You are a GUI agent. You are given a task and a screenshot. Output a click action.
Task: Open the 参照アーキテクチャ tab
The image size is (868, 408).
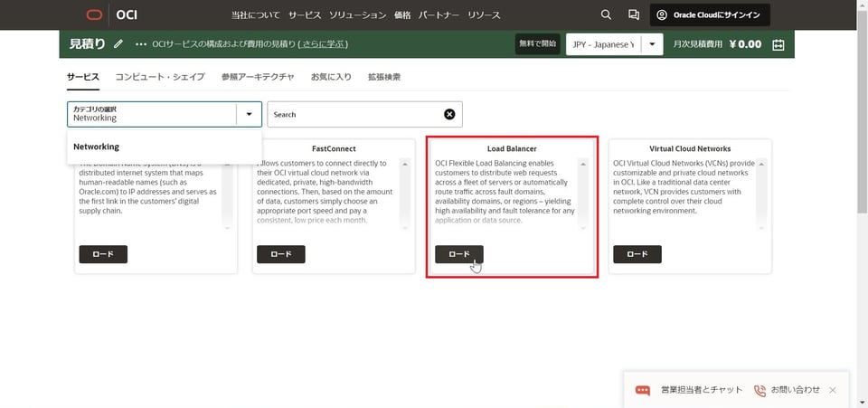(258, 77)
